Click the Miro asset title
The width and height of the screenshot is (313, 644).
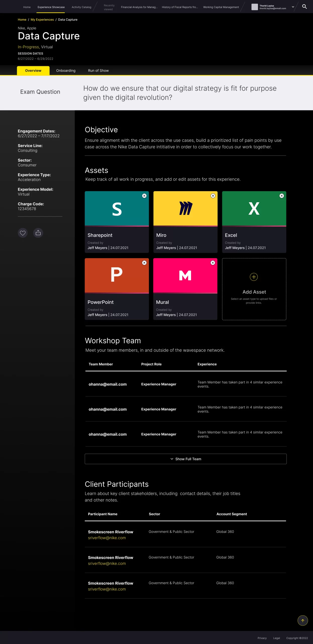click(161, 235)
